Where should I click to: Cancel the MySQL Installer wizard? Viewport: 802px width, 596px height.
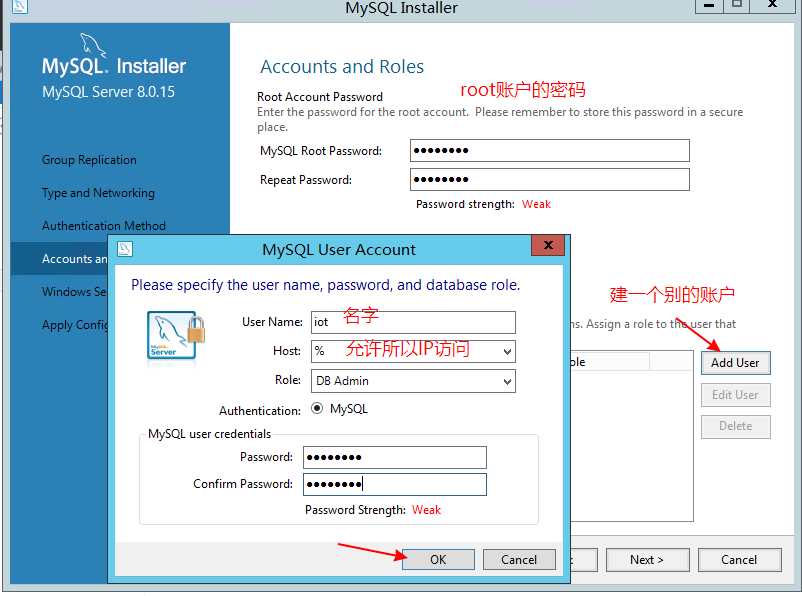click(739, 560)
